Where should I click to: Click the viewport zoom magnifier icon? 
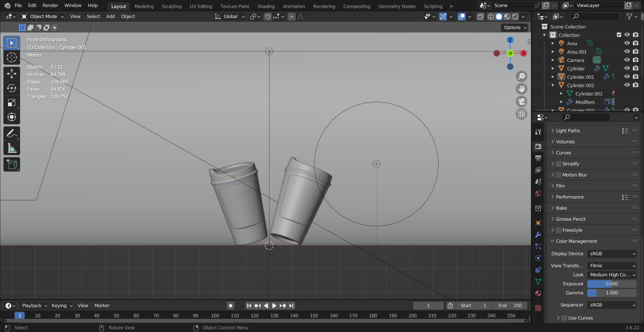[x=522, y=76]
